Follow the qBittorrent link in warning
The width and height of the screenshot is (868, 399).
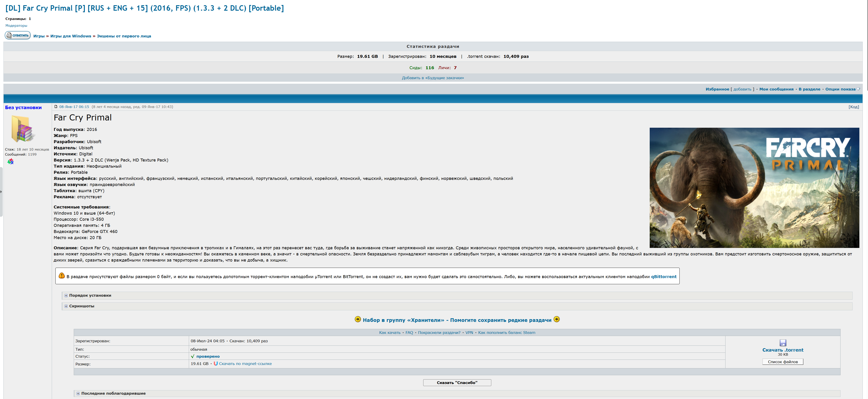(664, 277)
